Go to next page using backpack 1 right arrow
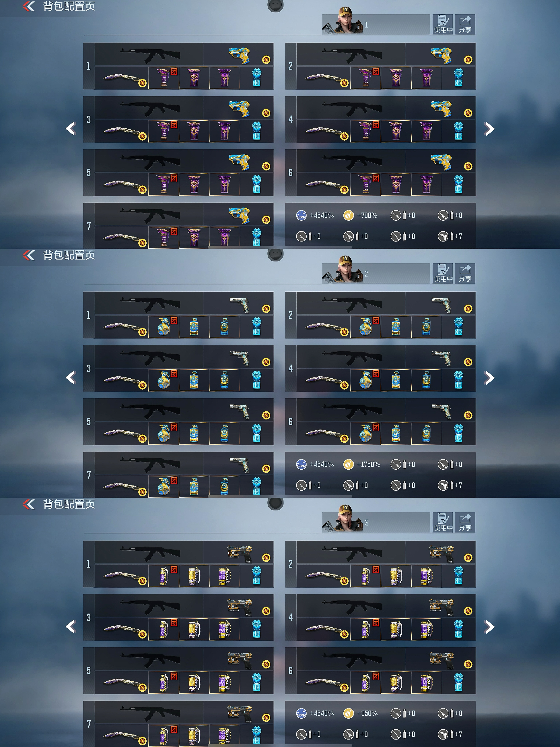Viewport: 560px width, 747px height. [x=489, y=129]
